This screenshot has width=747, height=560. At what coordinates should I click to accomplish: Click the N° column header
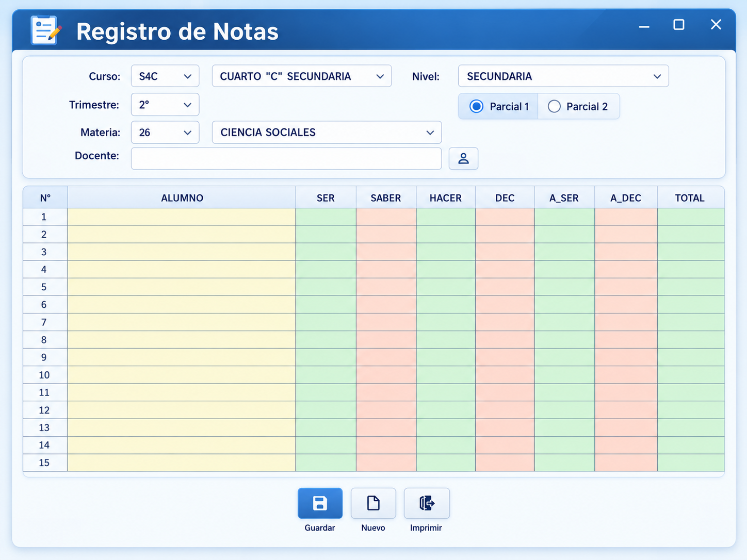(45, 198)
